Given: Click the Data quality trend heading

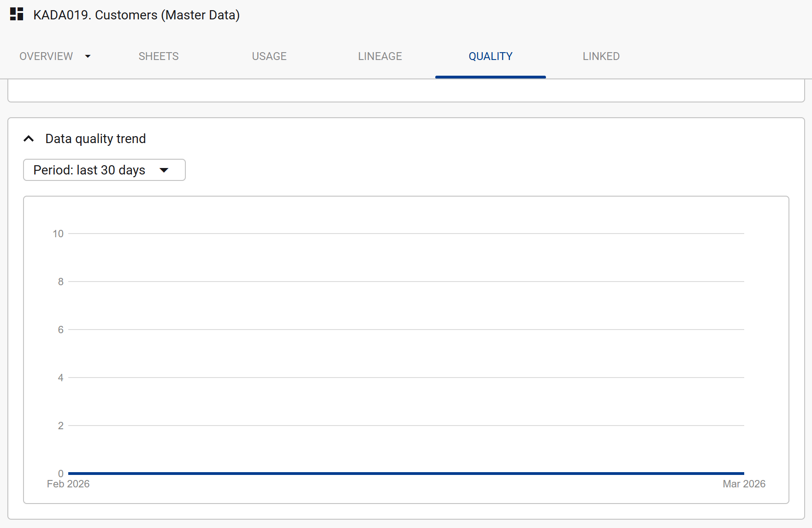Looking at the screenshot, I should tap(95, 139).
